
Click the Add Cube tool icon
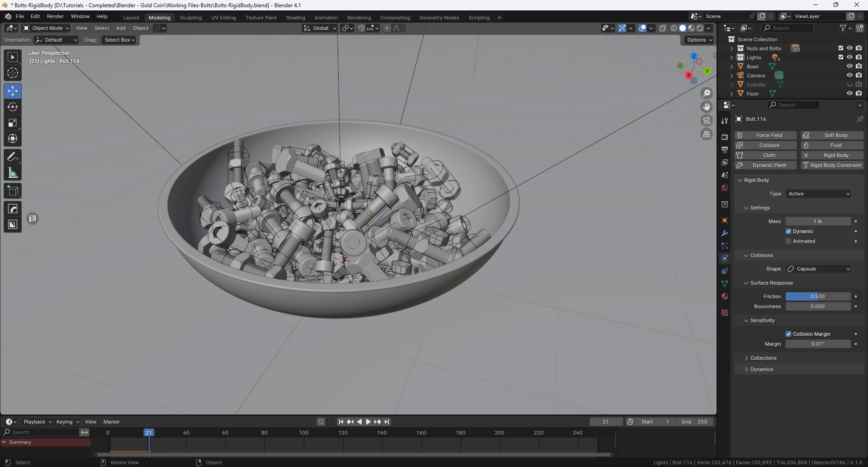coord(13,191)
